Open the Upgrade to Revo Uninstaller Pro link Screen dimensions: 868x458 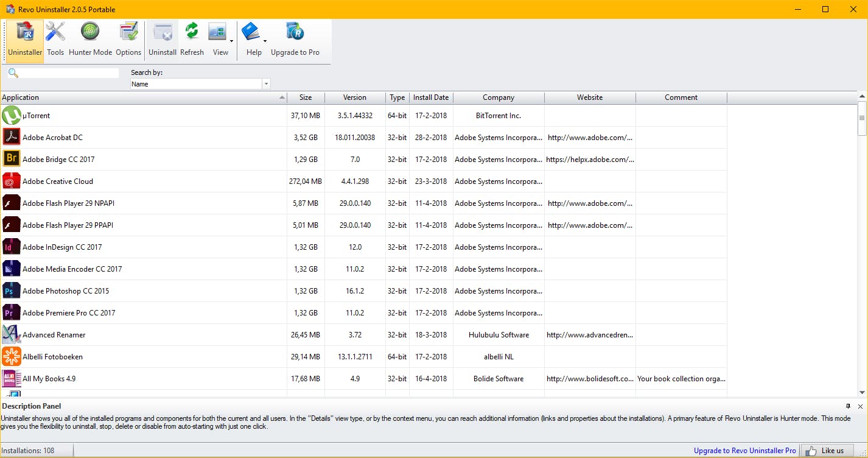[x=745, y=451]
